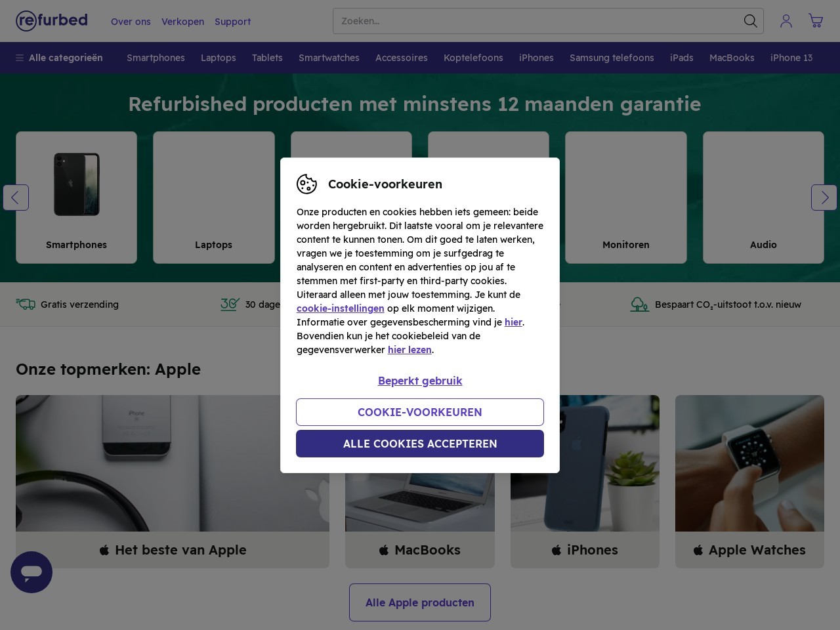Select Samsung telefoons in navigation bar
The width and height of the screenshot is (840, 630).
(612, 58)
